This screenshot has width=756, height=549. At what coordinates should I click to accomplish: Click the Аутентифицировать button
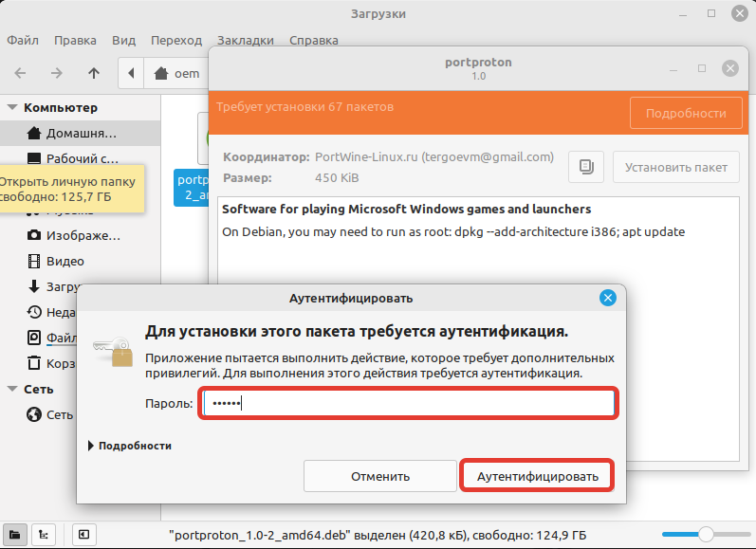(x=537, y=476)
